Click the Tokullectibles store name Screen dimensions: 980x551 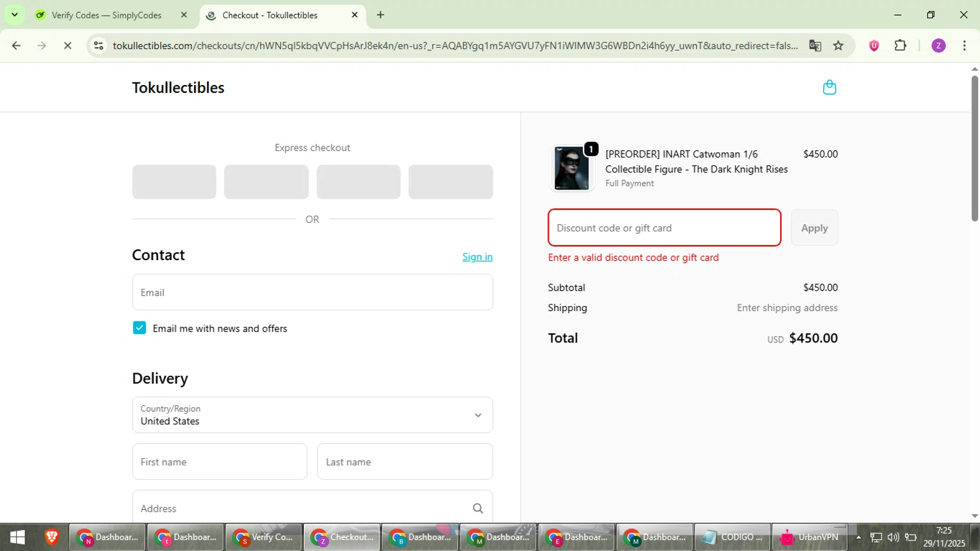178,88
